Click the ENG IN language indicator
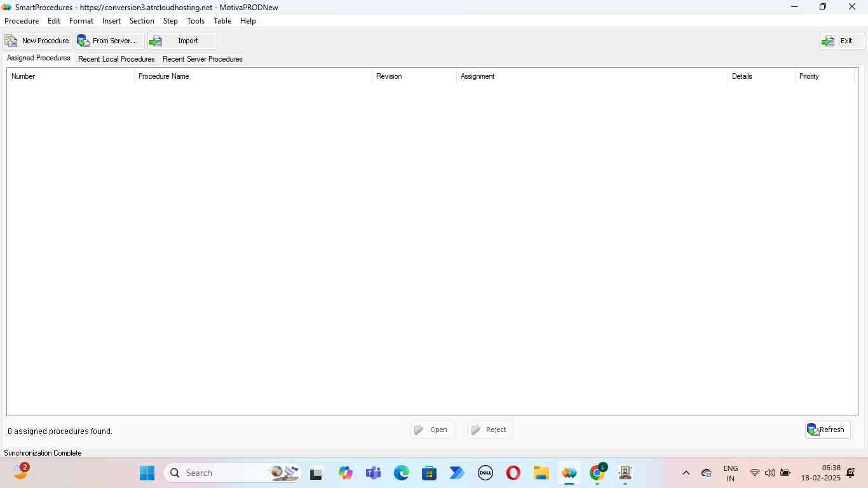Image resolution: width=868 pixels, height=488 pixels. click(731, 473)
